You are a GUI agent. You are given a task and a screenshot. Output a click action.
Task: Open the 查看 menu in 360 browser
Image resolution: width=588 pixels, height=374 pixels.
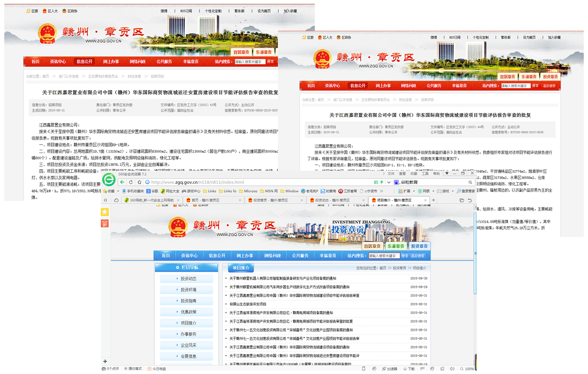(x=402, y=174)
